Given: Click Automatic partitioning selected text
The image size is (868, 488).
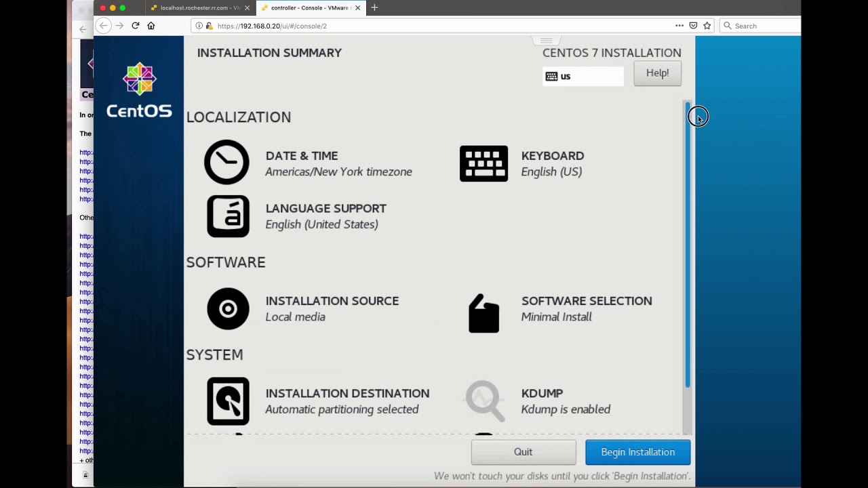Looking at the screenshot, I should point(342,409).
